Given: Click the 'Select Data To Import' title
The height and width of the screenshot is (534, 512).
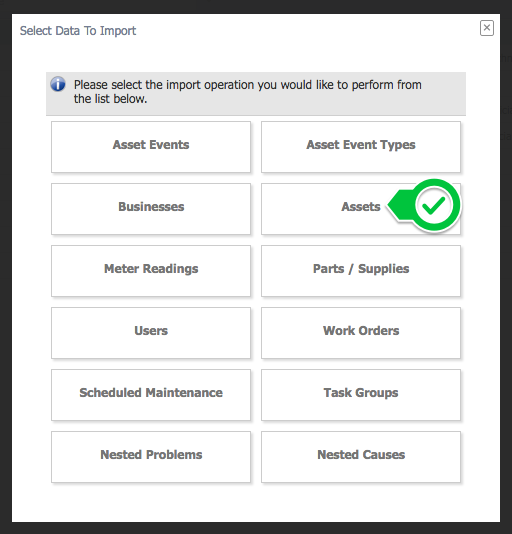Looking at the screenshot, I should click(x=78, y=31).
